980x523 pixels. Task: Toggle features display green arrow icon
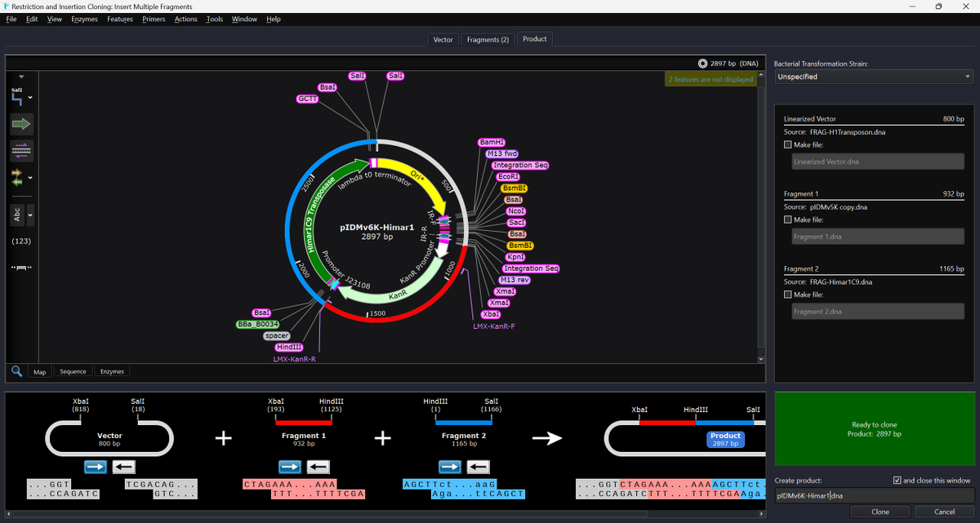pos(20,124)
